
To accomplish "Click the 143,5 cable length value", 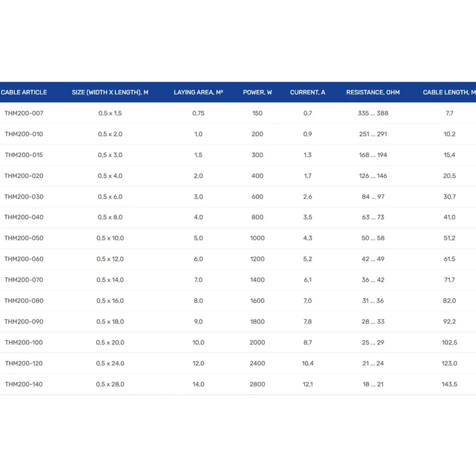I will tap(449, 384).
